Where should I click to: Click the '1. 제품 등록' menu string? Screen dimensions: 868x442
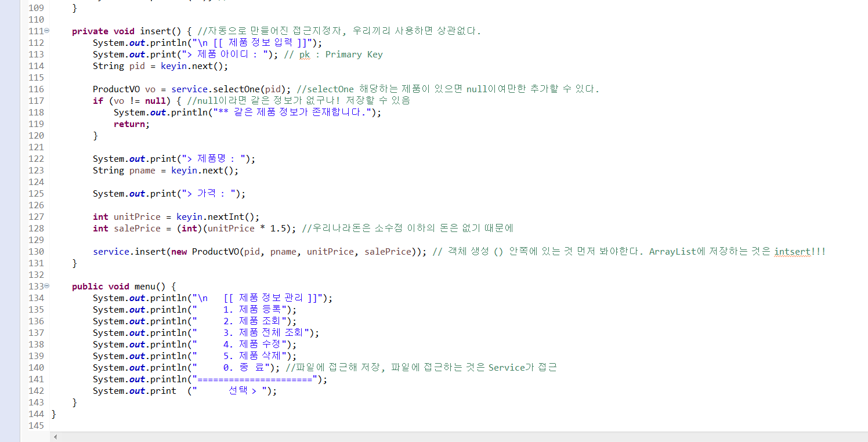tap(252, 310)
